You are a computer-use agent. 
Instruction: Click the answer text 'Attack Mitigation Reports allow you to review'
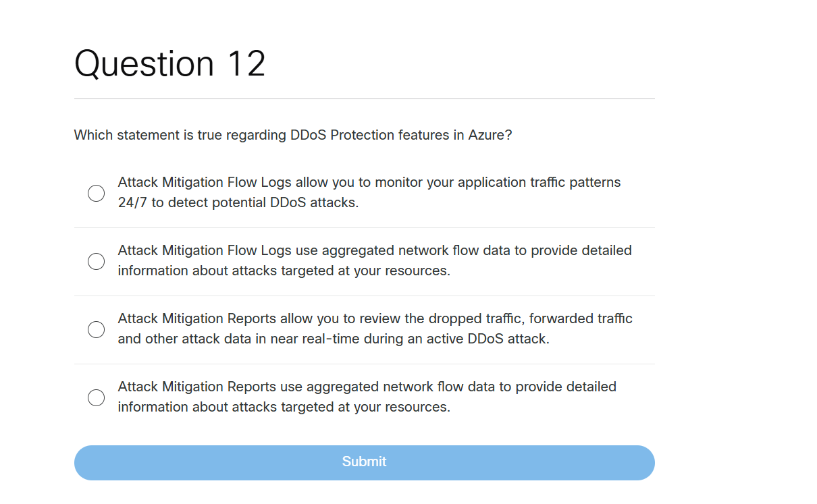pos(375,318)
